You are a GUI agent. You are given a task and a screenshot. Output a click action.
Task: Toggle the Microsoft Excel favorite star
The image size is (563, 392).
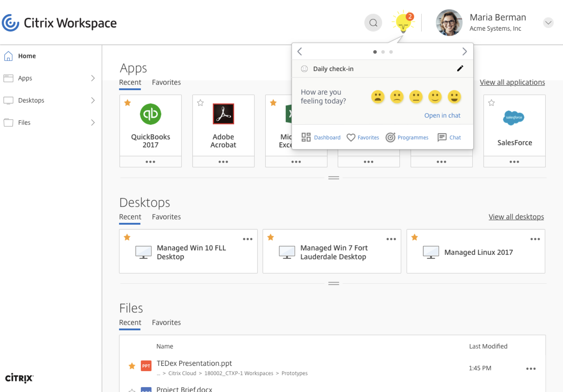(273, 103)
